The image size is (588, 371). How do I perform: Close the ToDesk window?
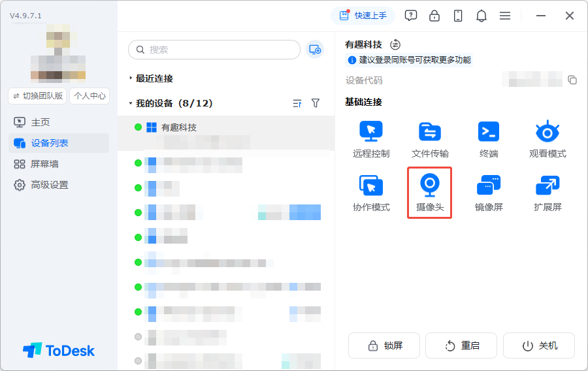click(x=570, y=16)
